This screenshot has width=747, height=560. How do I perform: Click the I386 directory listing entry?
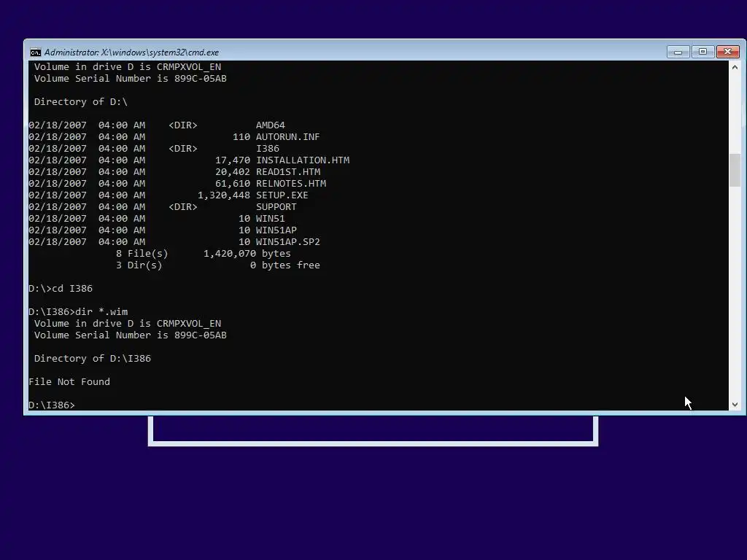tap(268, 149)
